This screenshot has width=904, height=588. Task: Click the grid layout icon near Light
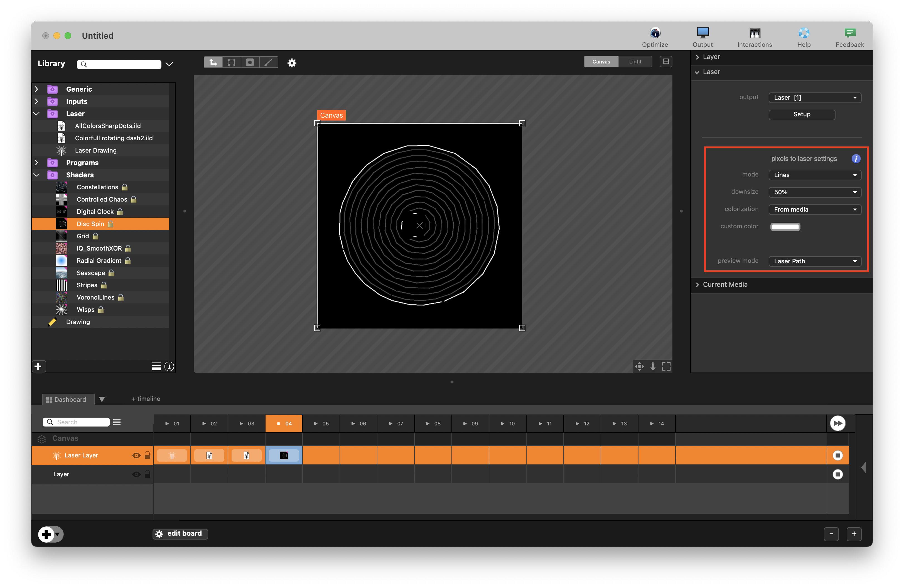coord(666,62)
